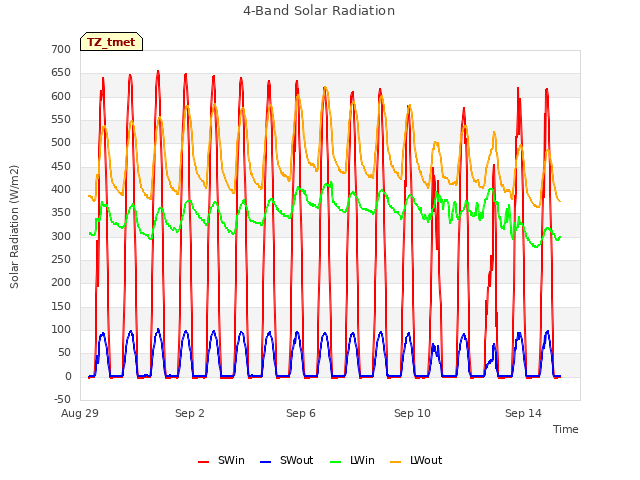
Task: Click the Sep 2 date tick label
Action: click(x=190, y=413)
